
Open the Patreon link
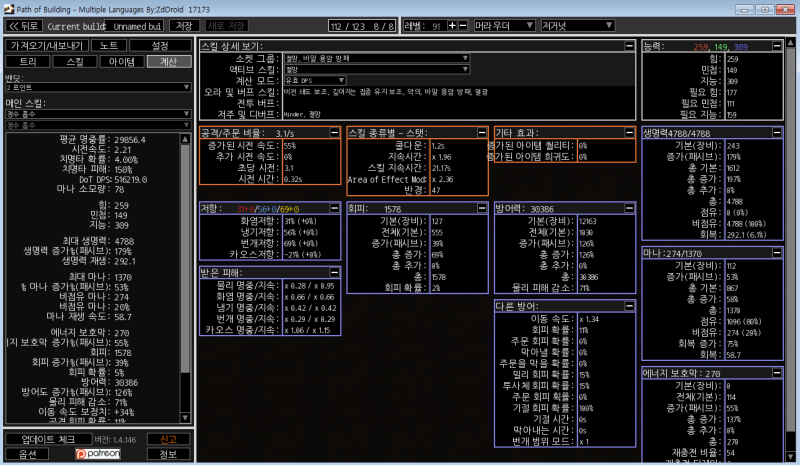point(98,454)
